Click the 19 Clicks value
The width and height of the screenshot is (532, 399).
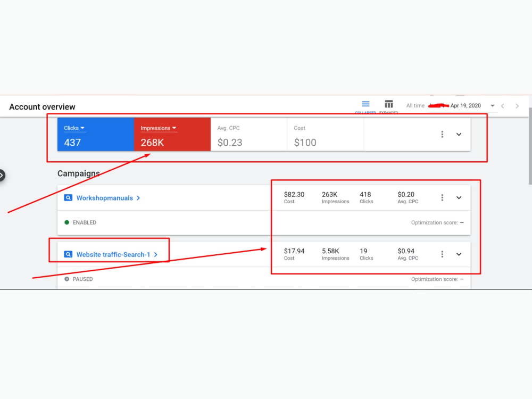pos(363,251)
